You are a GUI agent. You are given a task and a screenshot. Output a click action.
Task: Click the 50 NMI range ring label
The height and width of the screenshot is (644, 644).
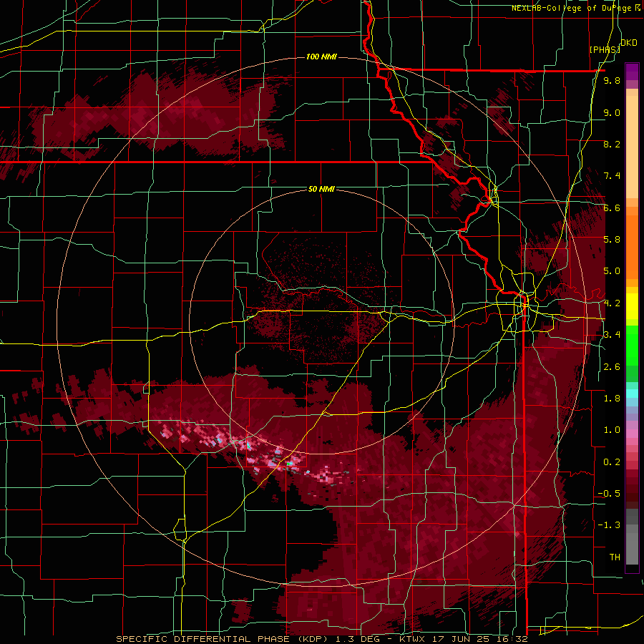[x=321, y=189]
